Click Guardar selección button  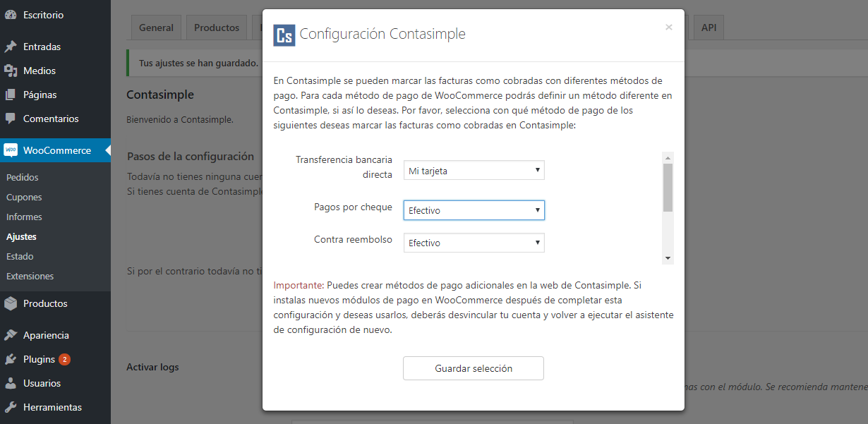474,368
